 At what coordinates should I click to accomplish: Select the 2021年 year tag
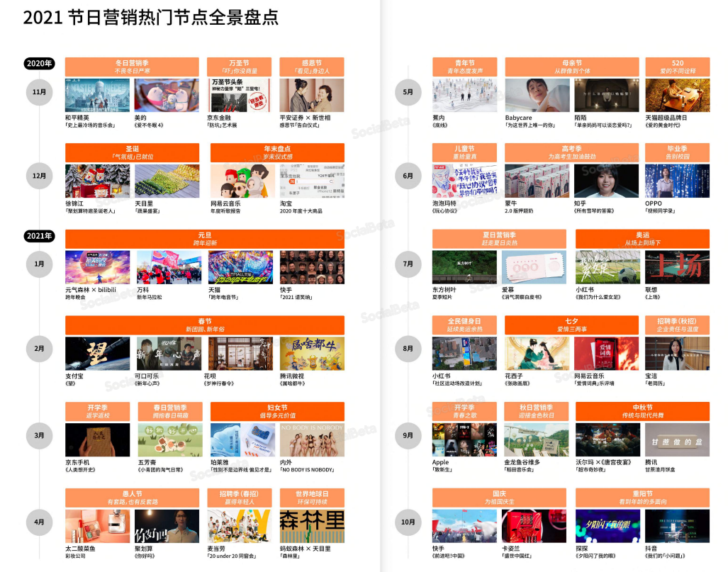click(x=39, y=236)
